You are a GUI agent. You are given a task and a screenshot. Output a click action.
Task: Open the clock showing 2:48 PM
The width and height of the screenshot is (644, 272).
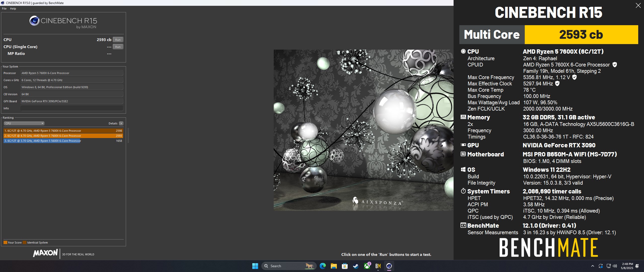pyautogui.click(x=627, y=266)
